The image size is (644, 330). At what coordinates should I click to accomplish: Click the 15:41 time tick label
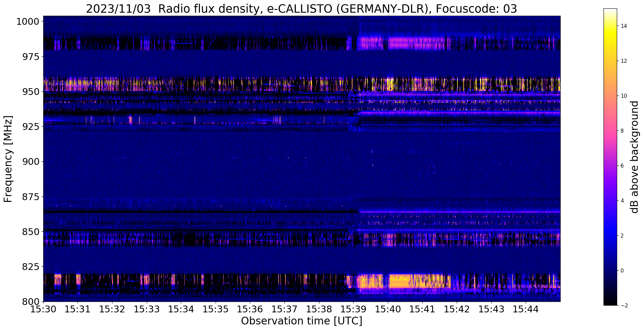(x=423, y=309)
